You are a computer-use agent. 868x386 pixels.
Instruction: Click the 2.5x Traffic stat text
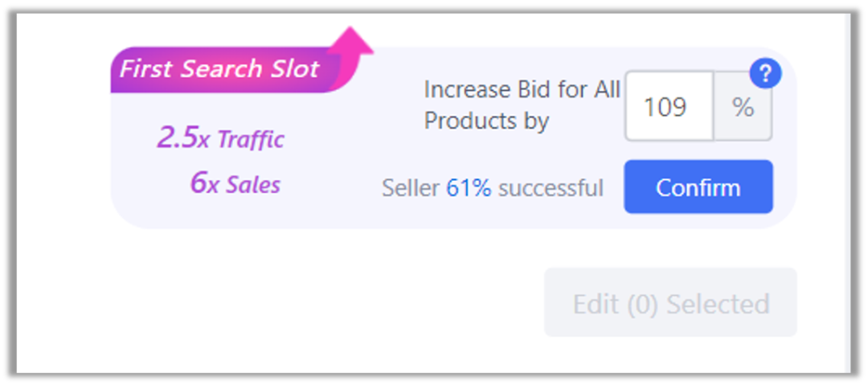coord(220,138)
